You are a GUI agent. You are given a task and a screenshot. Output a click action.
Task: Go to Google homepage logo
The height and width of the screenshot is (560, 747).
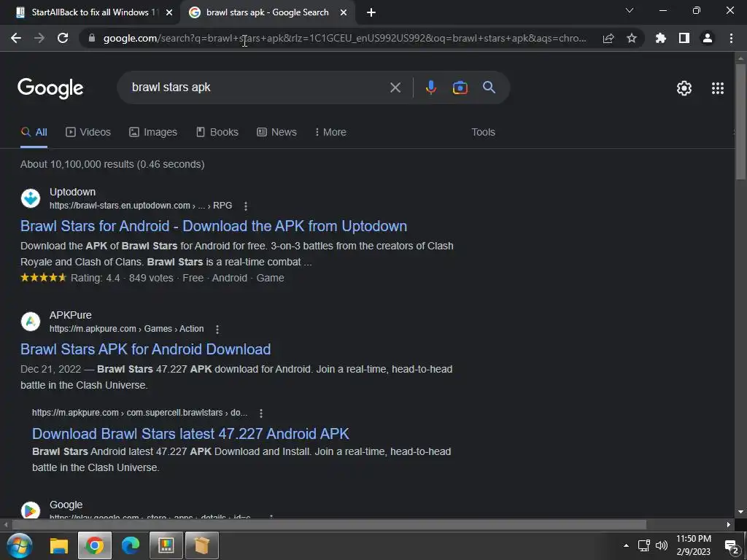tap(50, 88)
